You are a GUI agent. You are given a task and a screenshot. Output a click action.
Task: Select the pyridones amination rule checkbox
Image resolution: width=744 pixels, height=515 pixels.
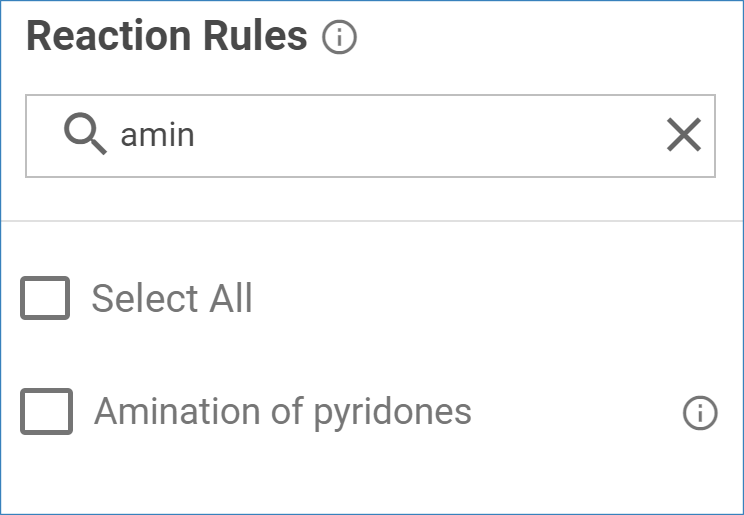(46, 412)
